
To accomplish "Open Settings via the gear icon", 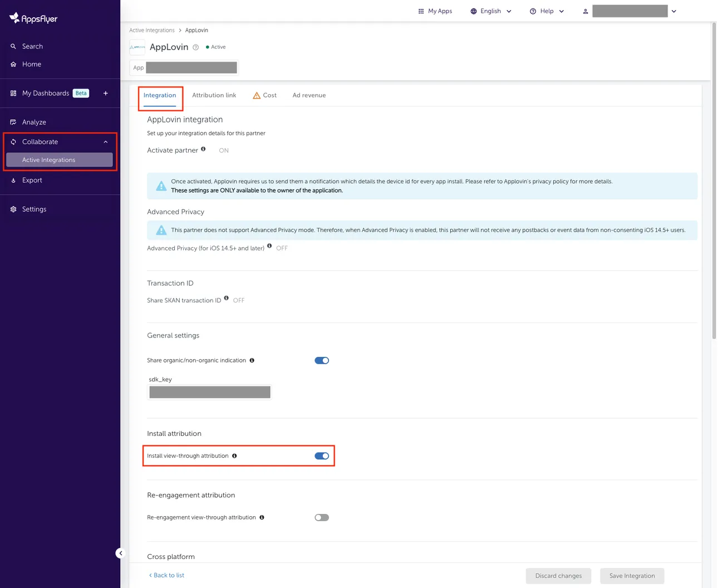I will (x=13, y=209).
